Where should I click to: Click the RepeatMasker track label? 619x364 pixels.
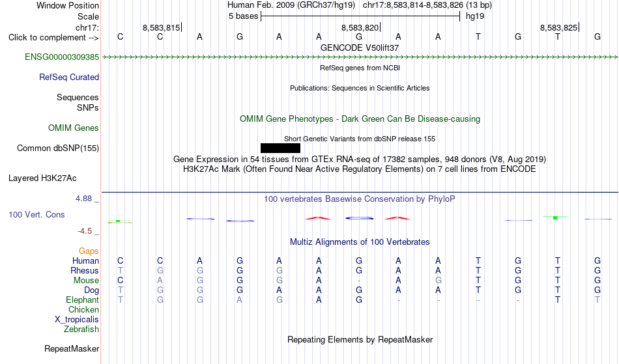click(x=72, y=348)
